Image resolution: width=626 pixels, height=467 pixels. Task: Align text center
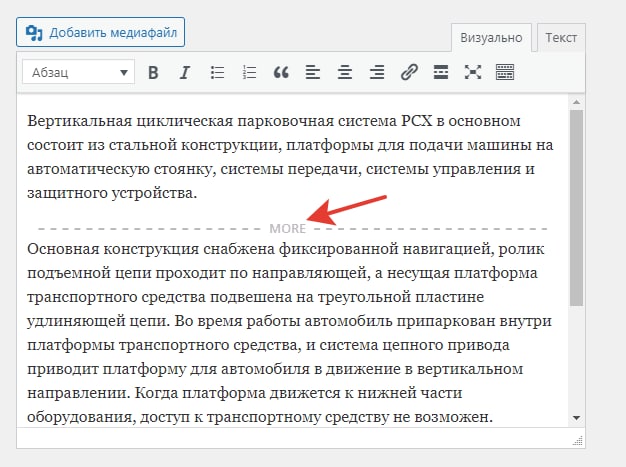tap(345, 73)
